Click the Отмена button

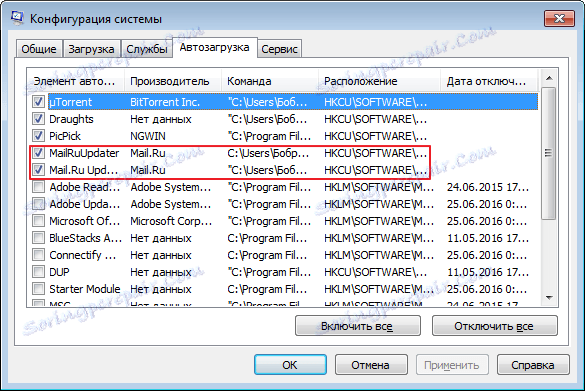[x=371, y=365]
